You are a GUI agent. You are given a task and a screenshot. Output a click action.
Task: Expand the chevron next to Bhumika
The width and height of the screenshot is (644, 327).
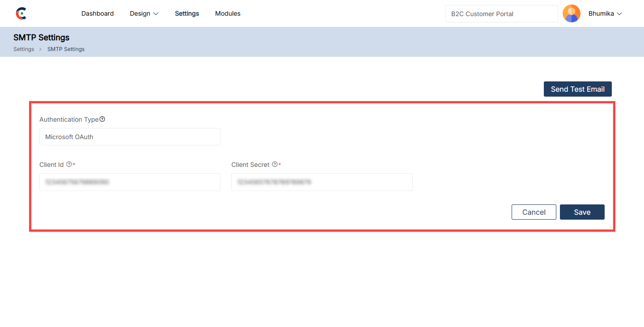click(620, 14)
